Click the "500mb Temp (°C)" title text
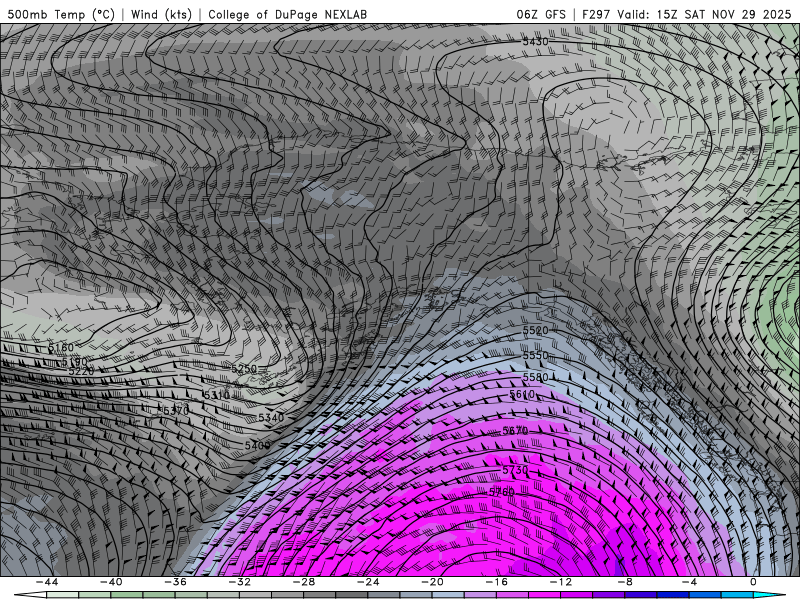 coord(61,14)
